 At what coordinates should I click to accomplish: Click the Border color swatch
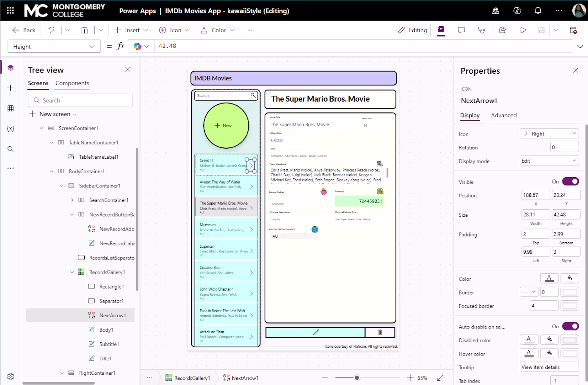pos(570,292)
